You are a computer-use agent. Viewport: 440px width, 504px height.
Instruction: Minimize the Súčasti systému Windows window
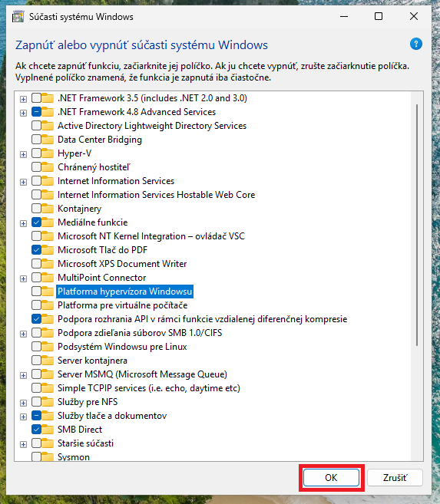coord(344,16)
